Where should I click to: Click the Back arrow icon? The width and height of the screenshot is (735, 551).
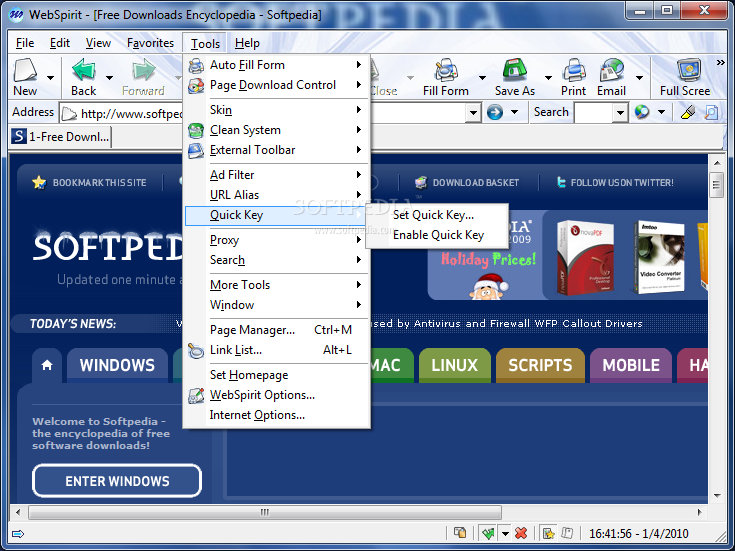pos(84,70)
